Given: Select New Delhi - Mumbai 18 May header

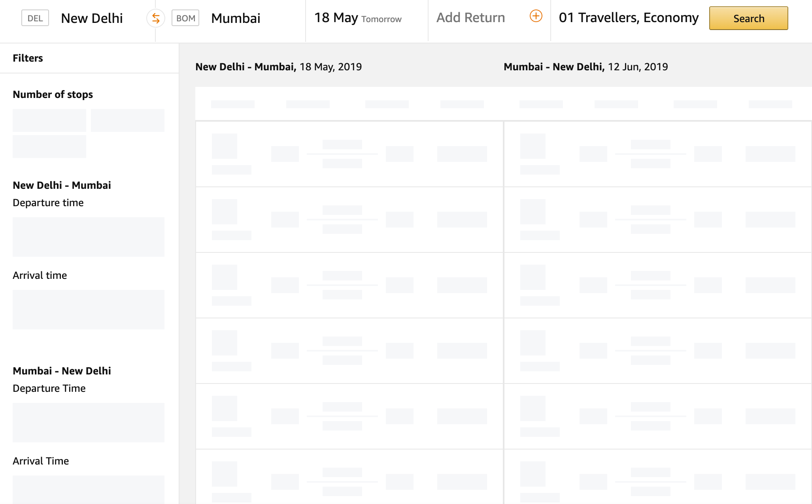Looking at the screenshot, I should point(278,67).
